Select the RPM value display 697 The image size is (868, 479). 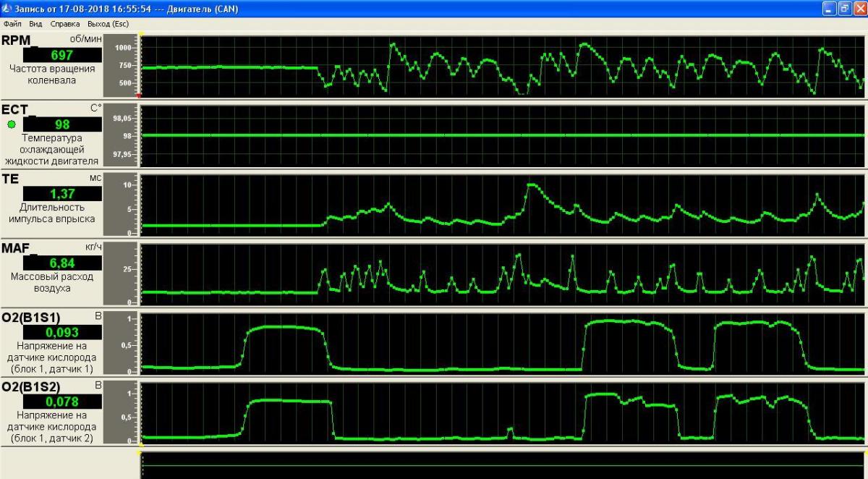tap(62, 55)
